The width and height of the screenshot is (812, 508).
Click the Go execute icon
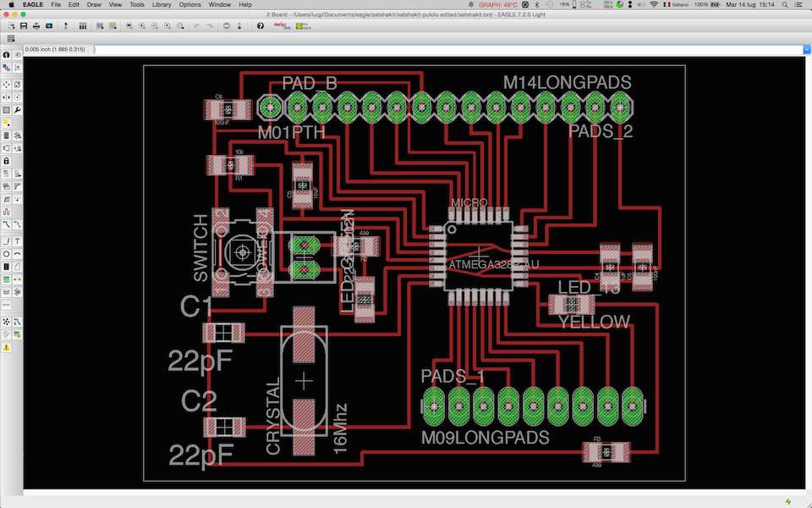239,26
